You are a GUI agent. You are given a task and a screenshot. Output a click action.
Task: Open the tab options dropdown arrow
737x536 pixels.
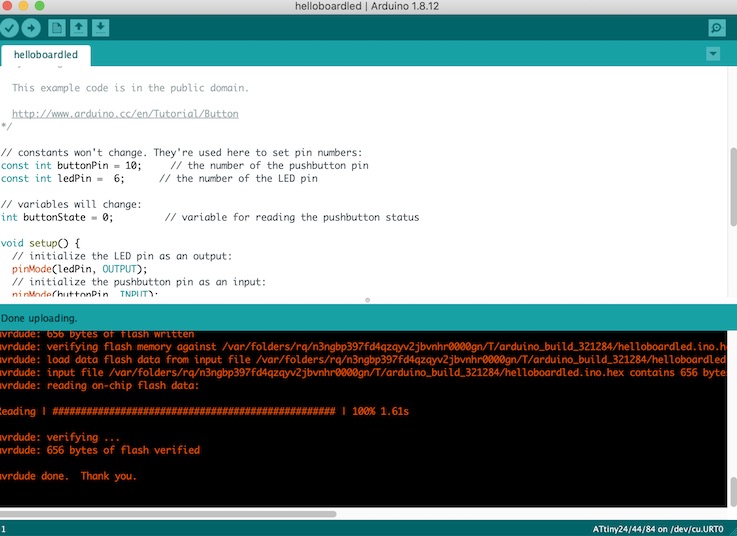tap(713, 54)
